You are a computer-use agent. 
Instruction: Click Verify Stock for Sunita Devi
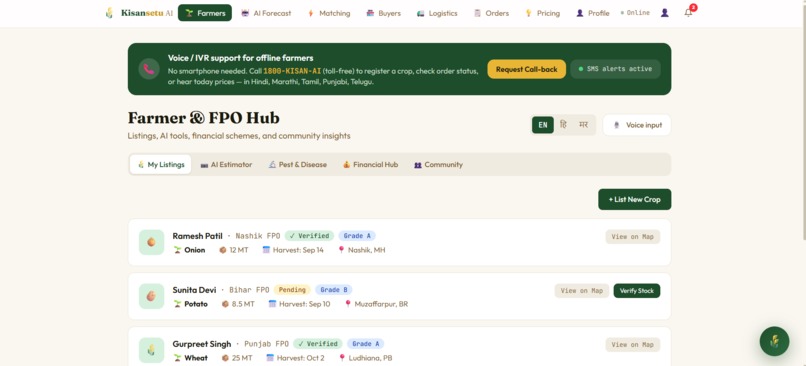click(637, 290)
